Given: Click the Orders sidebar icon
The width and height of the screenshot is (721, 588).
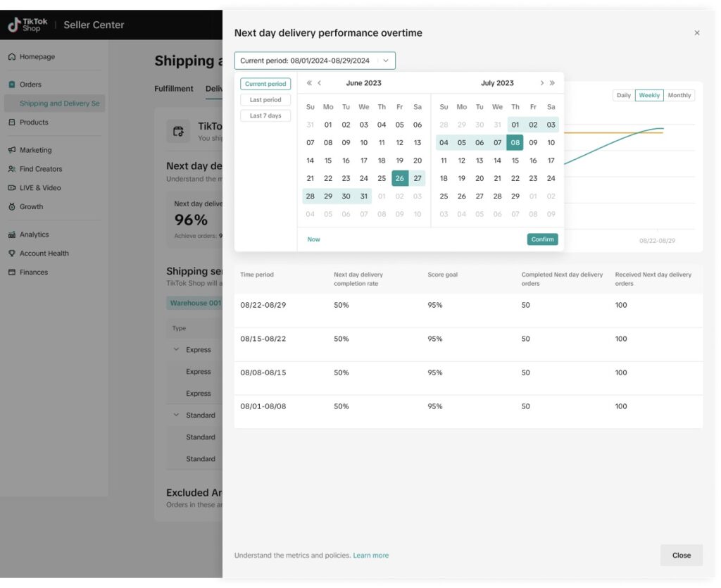Looking at the screenshot, I should 12,85.
